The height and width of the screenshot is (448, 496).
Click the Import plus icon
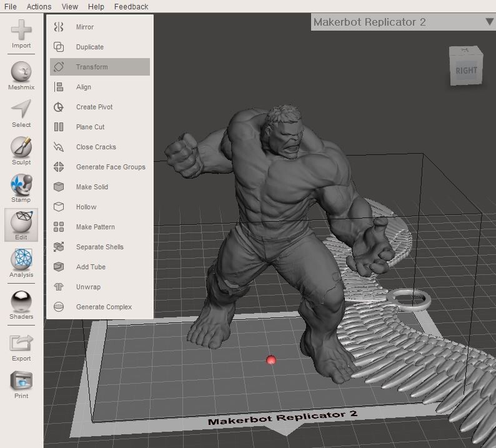[21, 30]
